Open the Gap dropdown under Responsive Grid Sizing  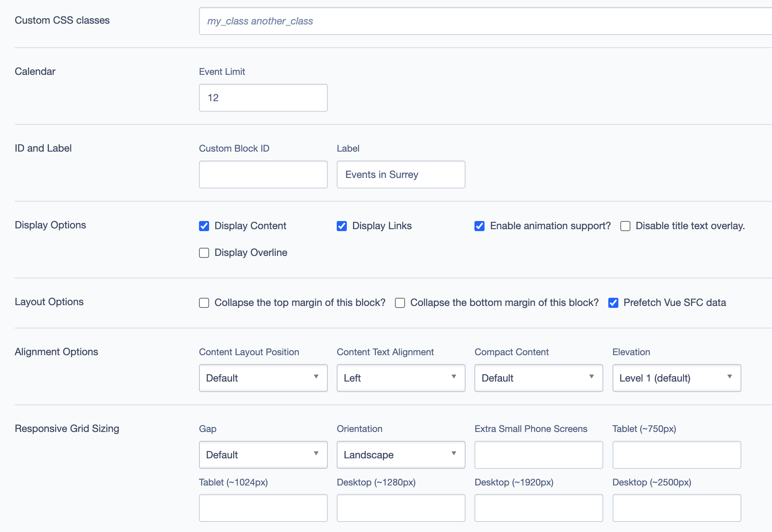click(x=263, y=455)
